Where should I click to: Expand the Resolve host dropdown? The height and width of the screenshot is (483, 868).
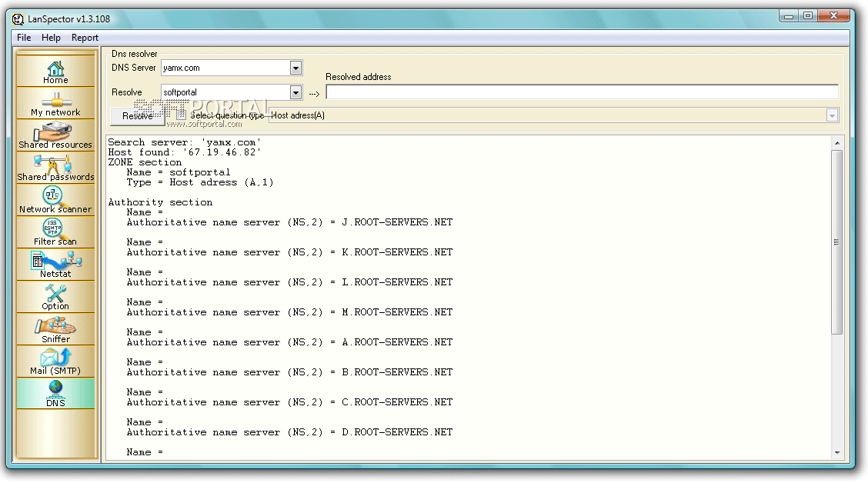pos(295,92)
